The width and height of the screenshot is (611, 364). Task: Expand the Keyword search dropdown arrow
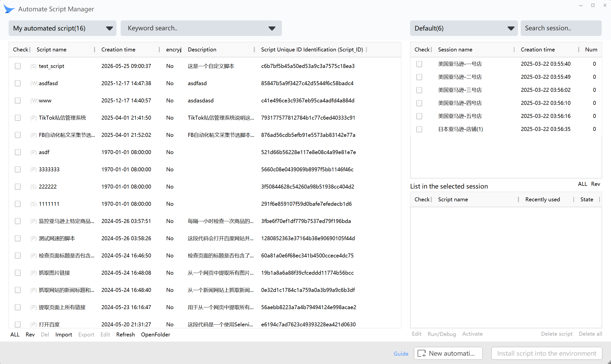(x=272, y=28)
